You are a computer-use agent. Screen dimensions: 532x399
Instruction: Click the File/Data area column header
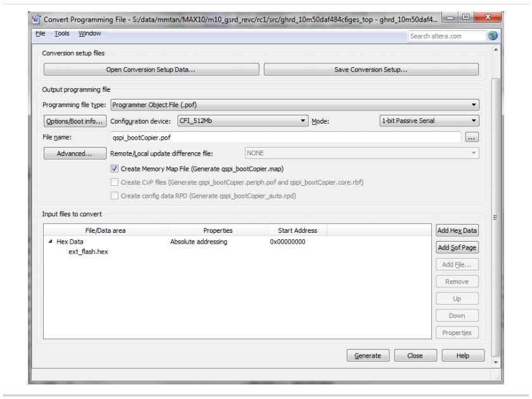tap(105, 230)
